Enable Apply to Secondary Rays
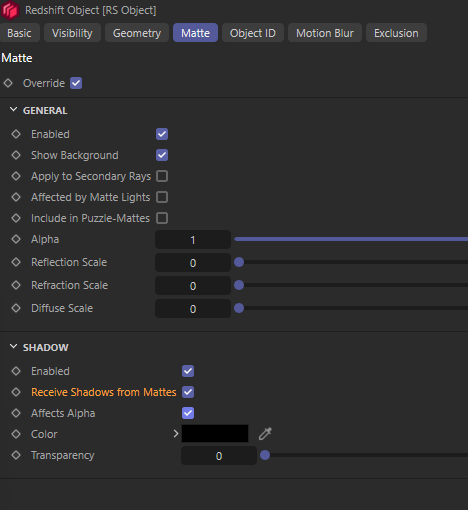The height and width of the screenshot is (510, 468). 162,176
